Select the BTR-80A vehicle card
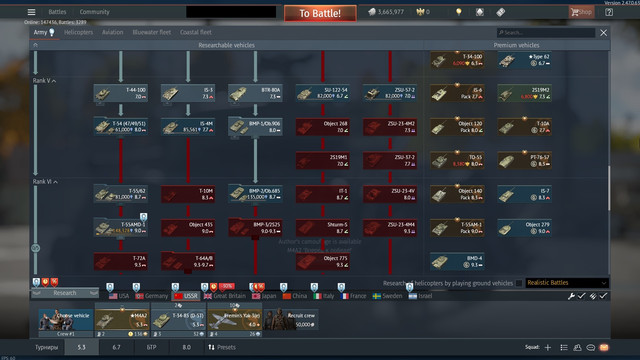The image size is (640, 360). 255,93
